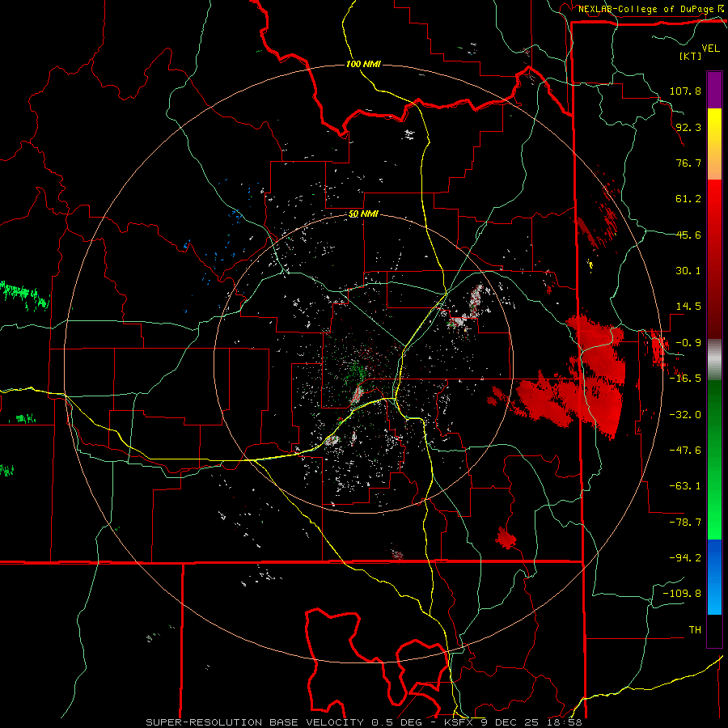Click the TH legend label
Viewport: 728px width, 728px height.
point(695,630)
